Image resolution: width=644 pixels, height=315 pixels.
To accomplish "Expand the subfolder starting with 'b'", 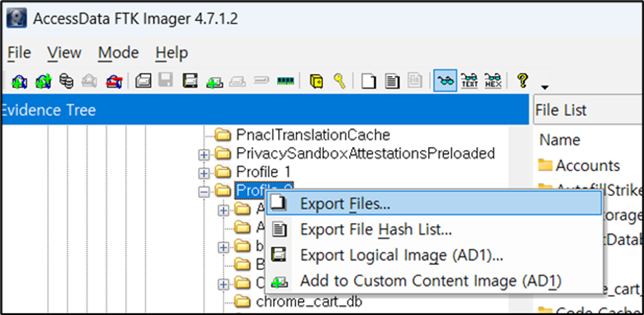I will pos(223,248).
